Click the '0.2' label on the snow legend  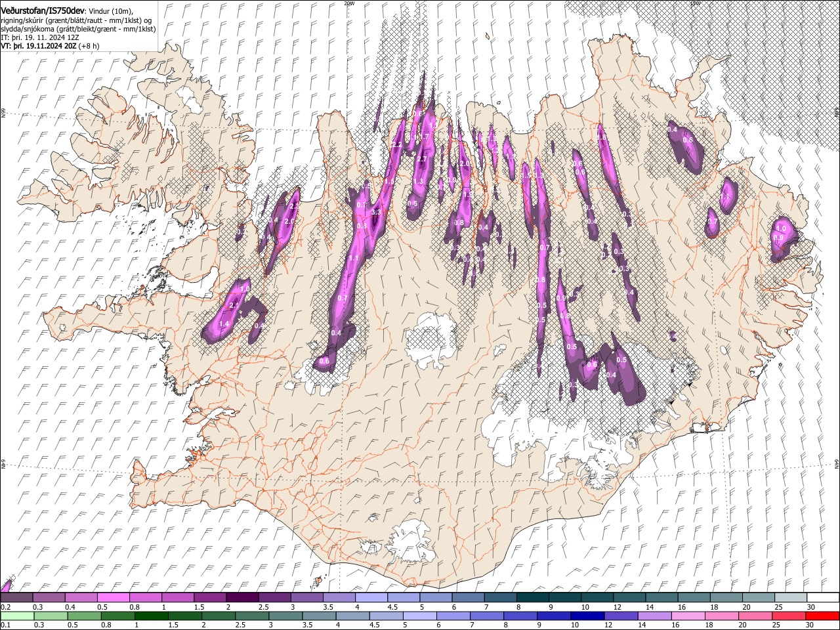pos(5,607)
